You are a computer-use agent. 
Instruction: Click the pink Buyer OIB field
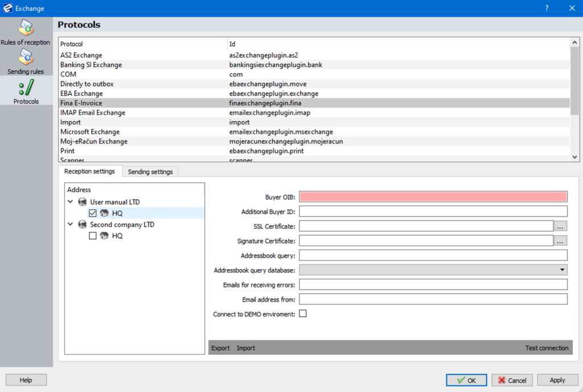[433, 197]
